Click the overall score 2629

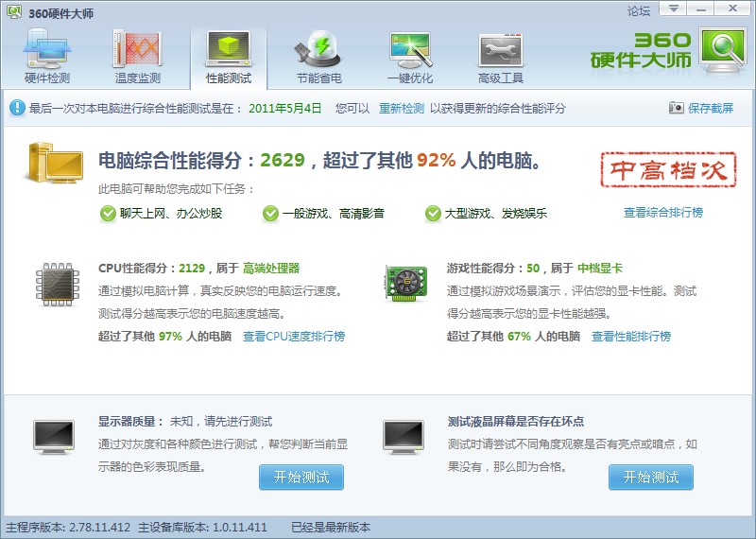coord(283,160)
